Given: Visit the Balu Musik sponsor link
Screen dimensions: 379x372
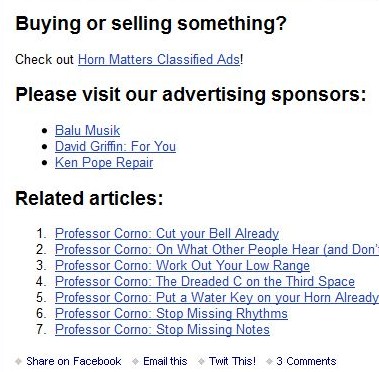Looking at the screenshot, I should [87, 130].
